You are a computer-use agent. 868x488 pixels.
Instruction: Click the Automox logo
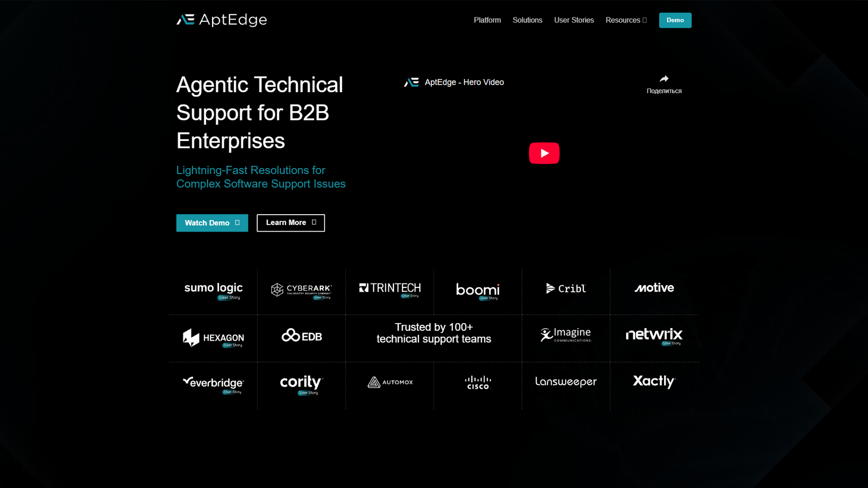(390, 382)
